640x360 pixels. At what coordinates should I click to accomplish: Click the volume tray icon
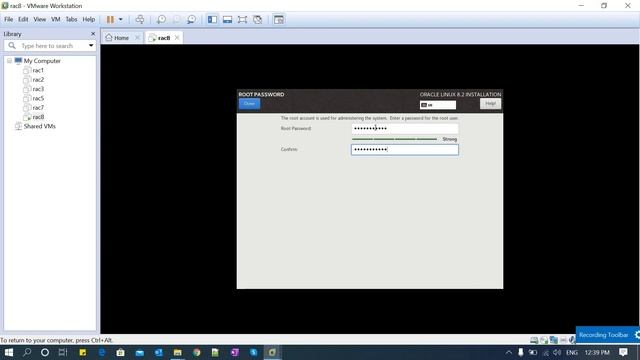coord(557,352)
